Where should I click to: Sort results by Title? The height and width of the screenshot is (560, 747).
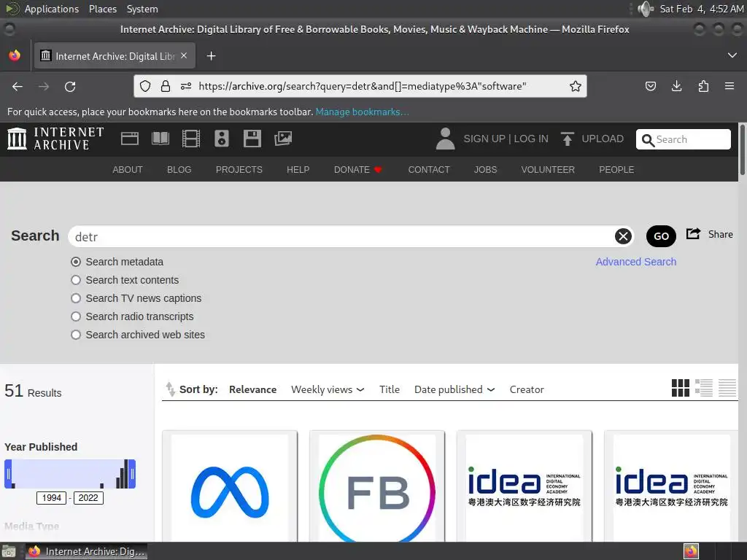[x=390, y=389]
